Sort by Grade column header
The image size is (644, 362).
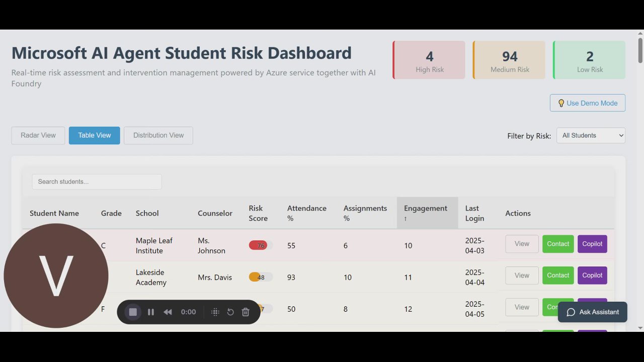click(x=111, y=213)
